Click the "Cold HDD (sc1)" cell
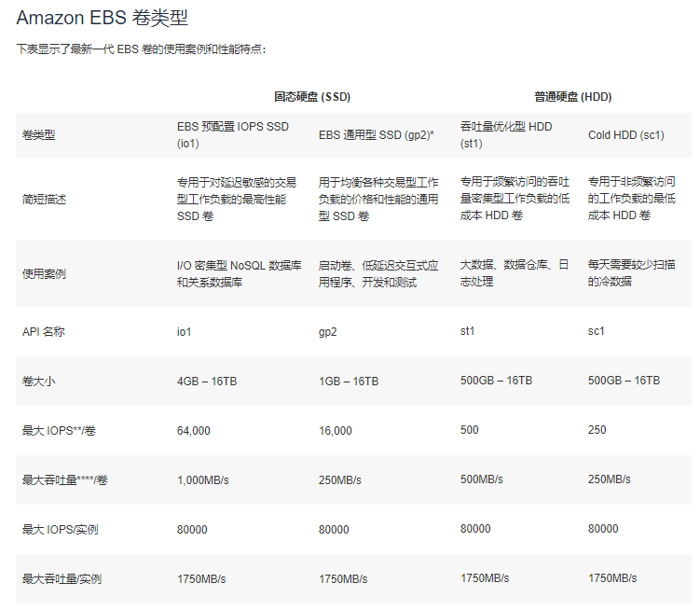Screen dimensions: 700x611 pyautogui.click(x=625, y=135)
